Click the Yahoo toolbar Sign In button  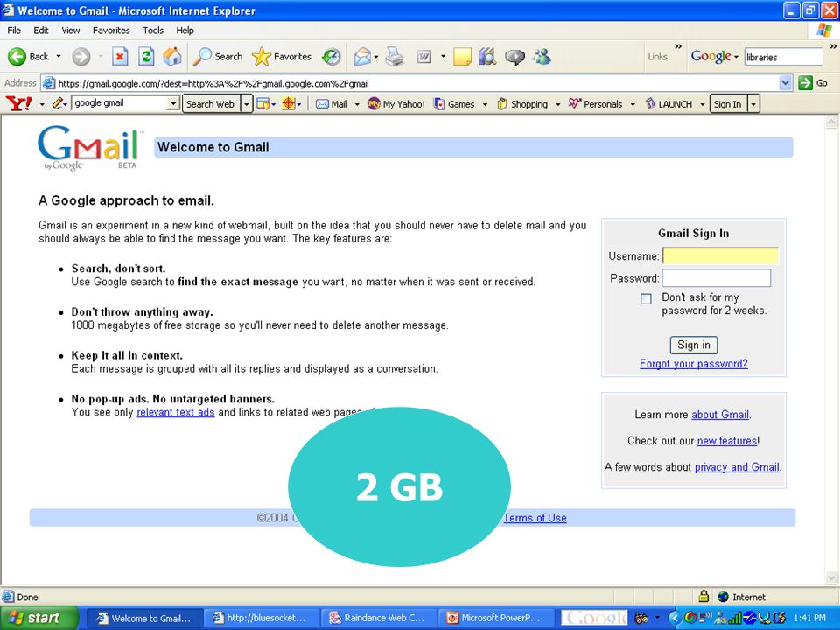pyautogui.click(x=727, y=104)
